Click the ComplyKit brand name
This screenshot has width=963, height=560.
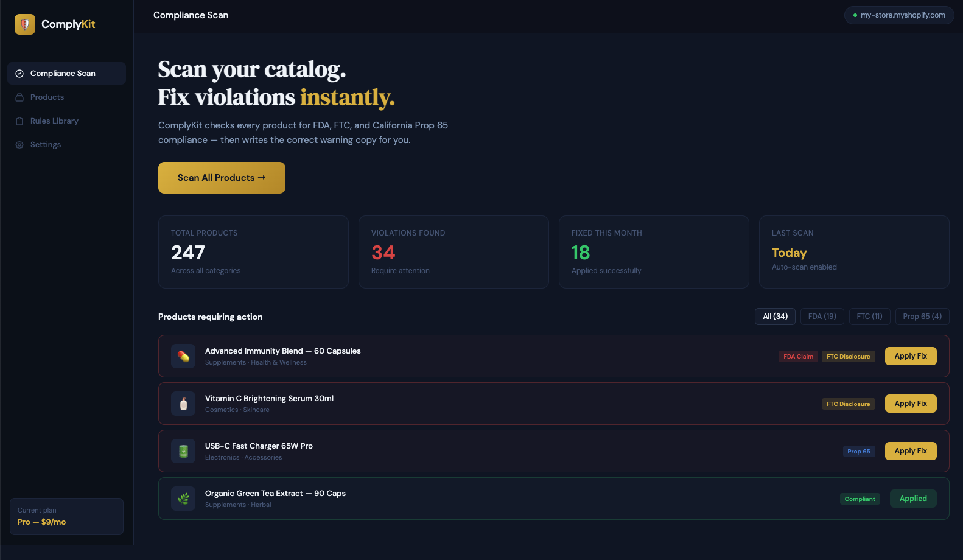click(68, 24)
